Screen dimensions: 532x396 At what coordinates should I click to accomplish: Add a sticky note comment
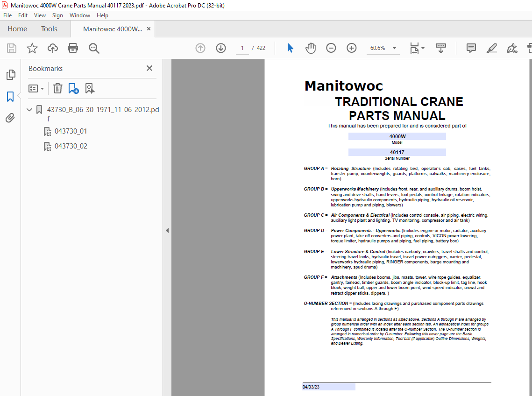[x=471, y=48]
